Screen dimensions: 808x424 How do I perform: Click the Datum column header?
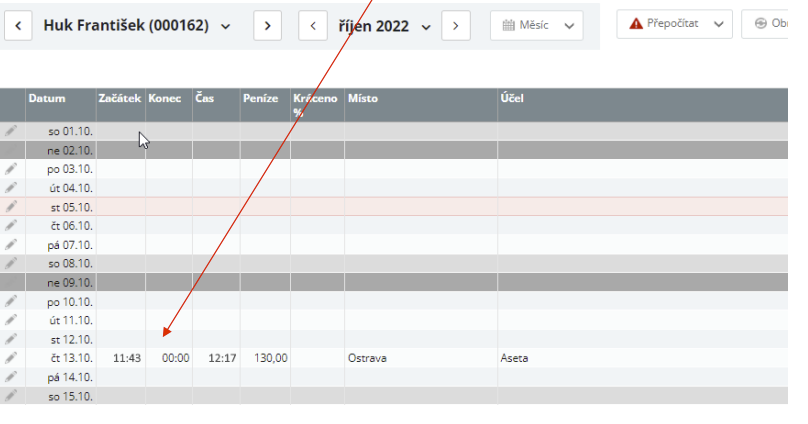[61, 105]
